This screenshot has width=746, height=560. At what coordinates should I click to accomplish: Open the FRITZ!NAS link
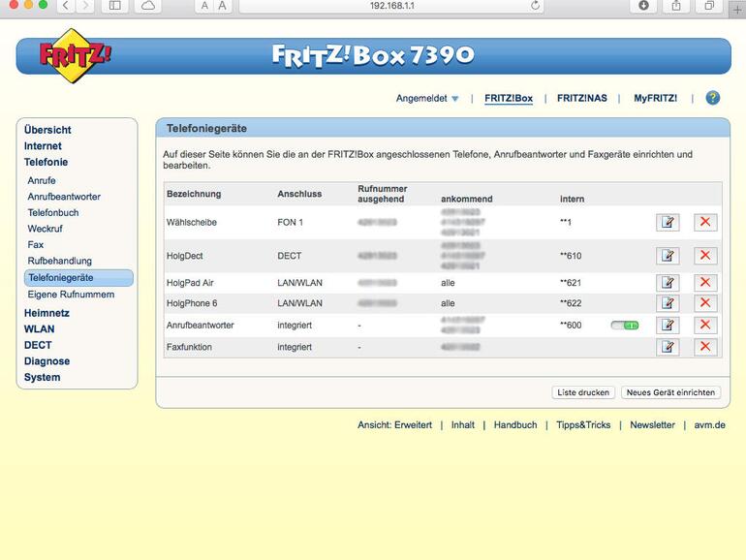[582, 99]
